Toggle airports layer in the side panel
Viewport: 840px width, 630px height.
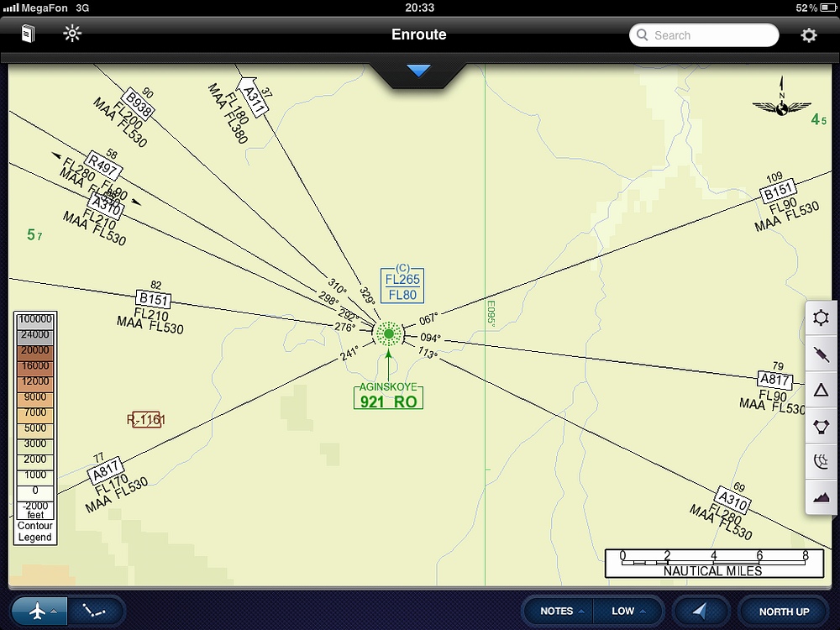pyautogui.click(x=822, y=318)
